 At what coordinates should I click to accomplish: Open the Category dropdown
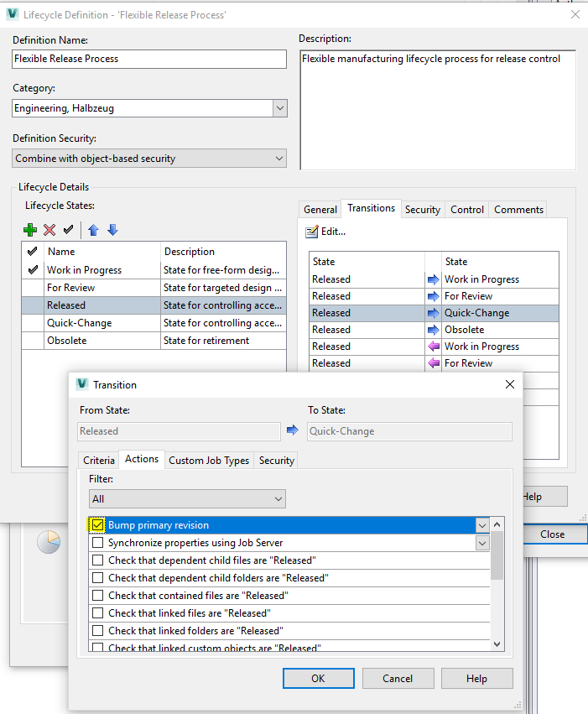coord(280,107)
